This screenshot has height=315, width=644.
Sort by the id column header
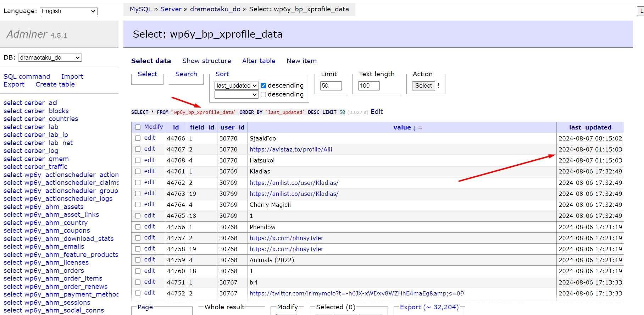176,127
